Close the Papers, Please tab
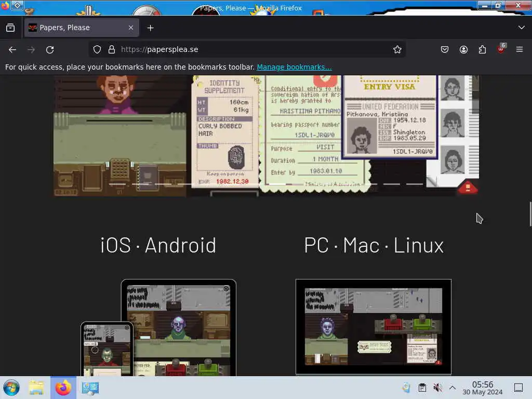This screenshot has width=532, height=399. (131, 28)
